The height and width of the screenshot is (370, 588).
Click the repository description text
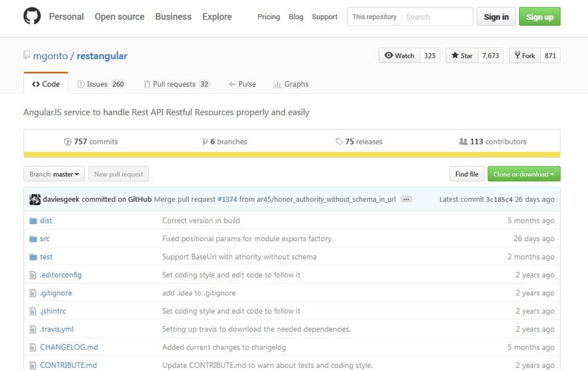coord(166,112)
